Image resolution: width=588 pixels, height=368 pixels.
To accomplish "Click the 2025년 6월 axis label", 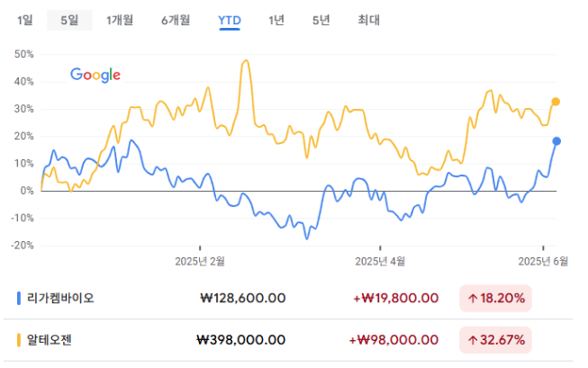I will click(543, 261).
